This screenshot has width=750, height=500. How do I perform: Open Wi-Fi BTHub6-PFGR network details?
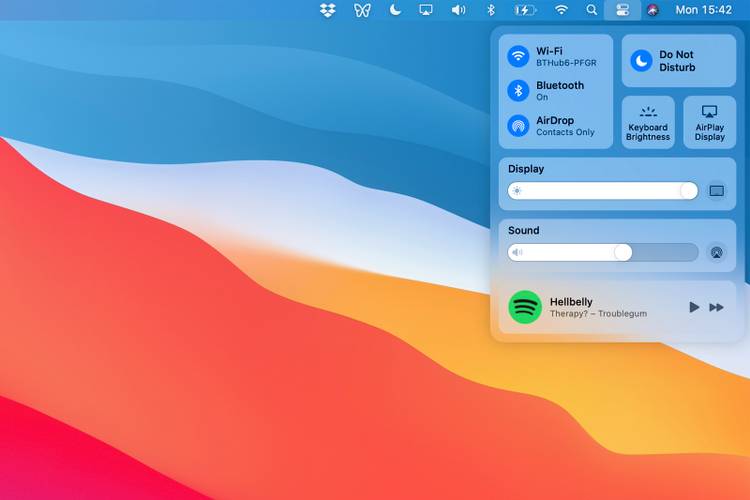[566, 56]
